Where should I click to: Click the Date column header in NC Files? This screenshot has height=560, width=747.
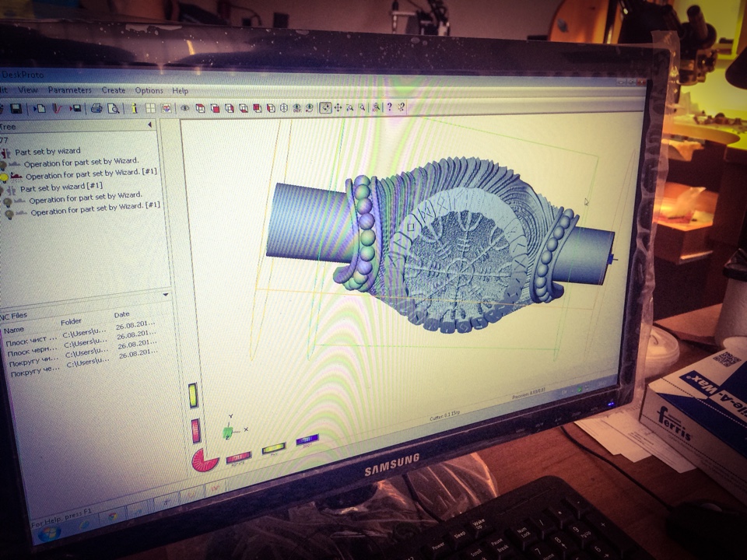pyautogui.click(x=122, y=315)
